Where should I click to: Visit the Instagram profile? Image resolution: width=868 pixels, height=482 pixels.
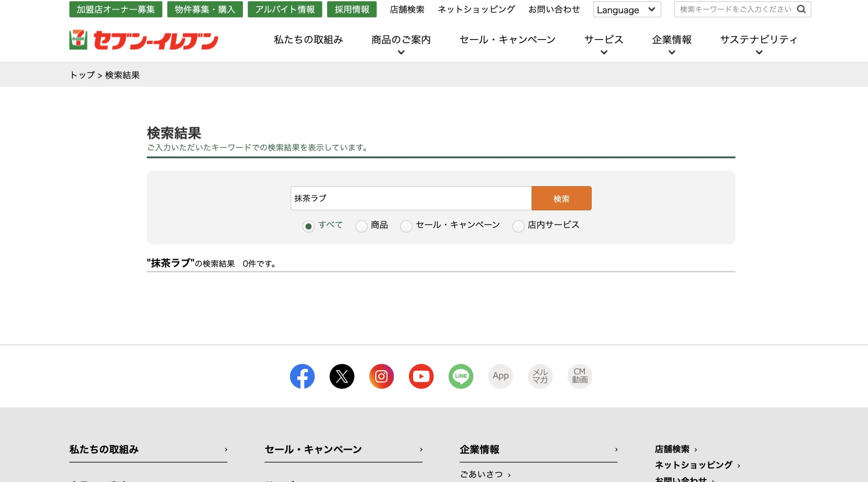click(382, 376)
